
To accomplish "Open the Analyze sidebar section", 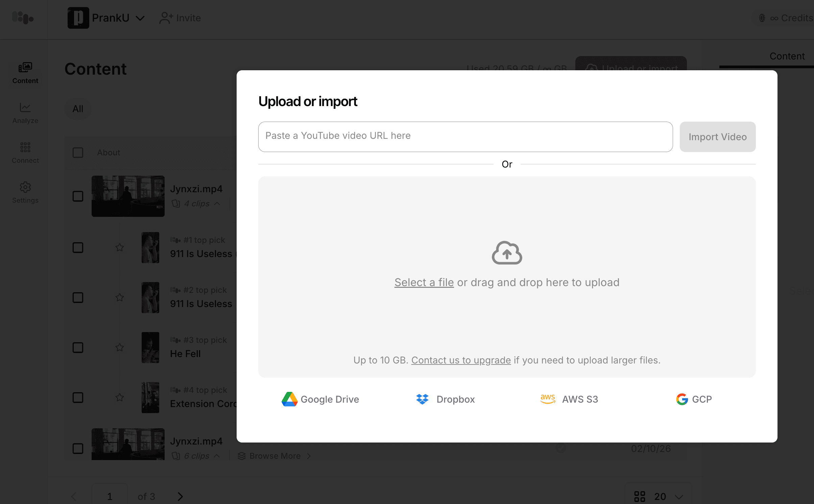I will 25,113.
